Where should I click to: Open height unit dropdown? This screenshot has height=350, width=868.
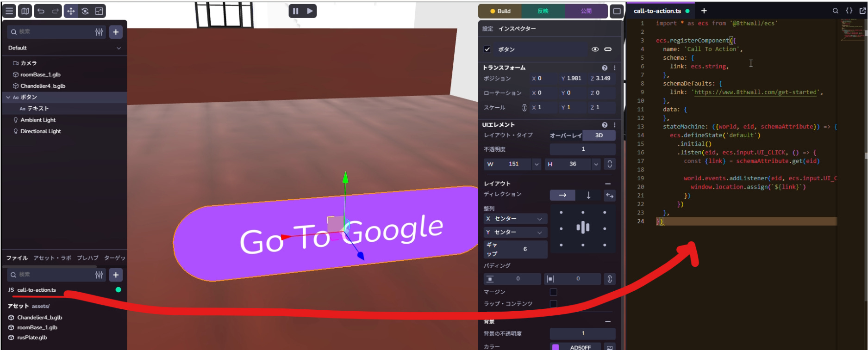[x=596, y=164]
